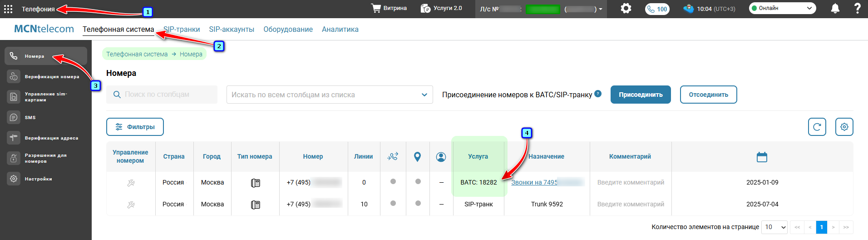
Task: Switch to SIP-аккаунты tab
Action: coord(232,30)
